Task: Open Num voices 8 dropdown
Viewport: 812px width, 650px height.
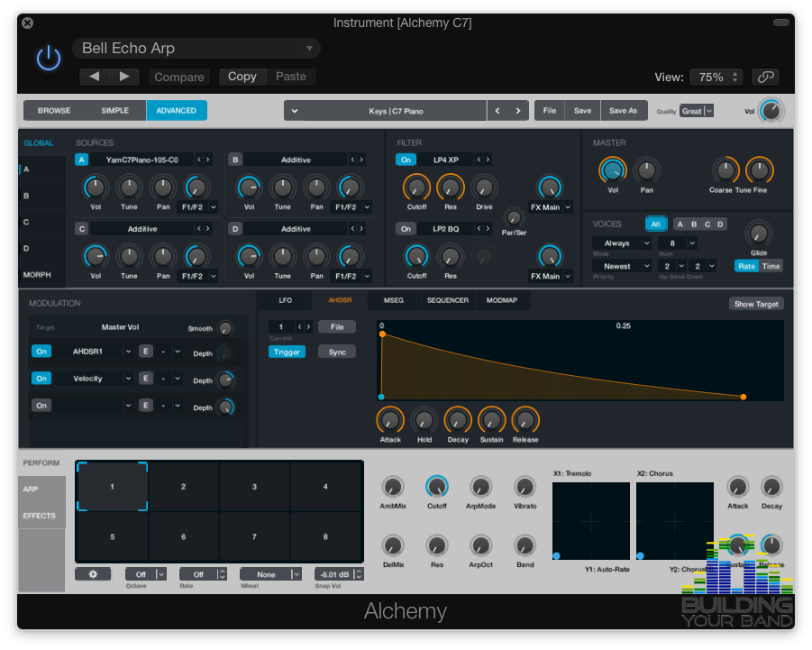Action: [x=678, y=243]
